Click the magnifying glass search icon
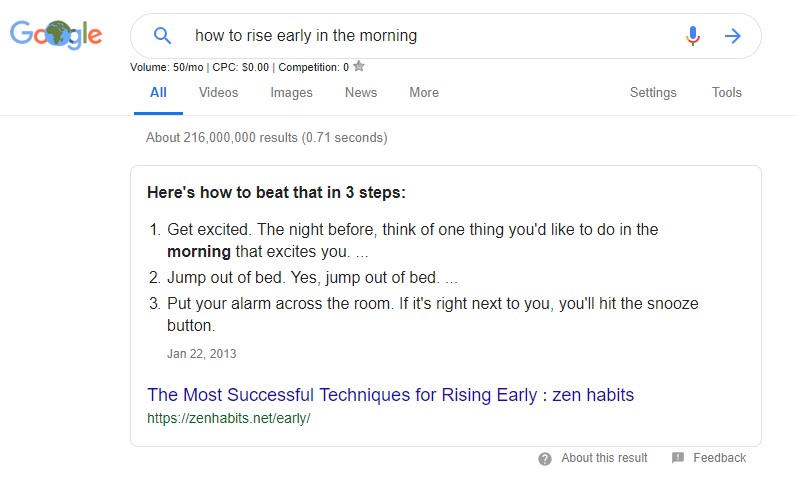The height and width of the screenshot is (480, 796). (x=162, y=36)
